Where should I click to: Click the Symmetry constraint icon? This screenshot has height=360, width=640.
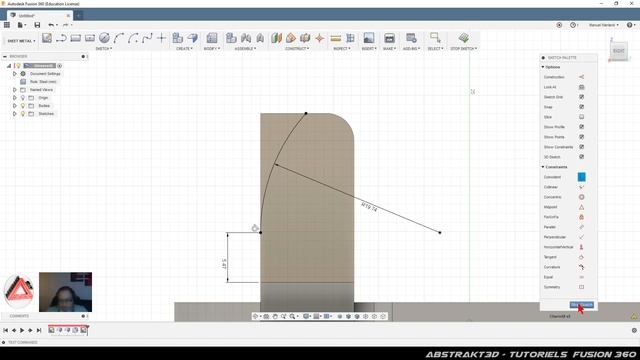581,287
